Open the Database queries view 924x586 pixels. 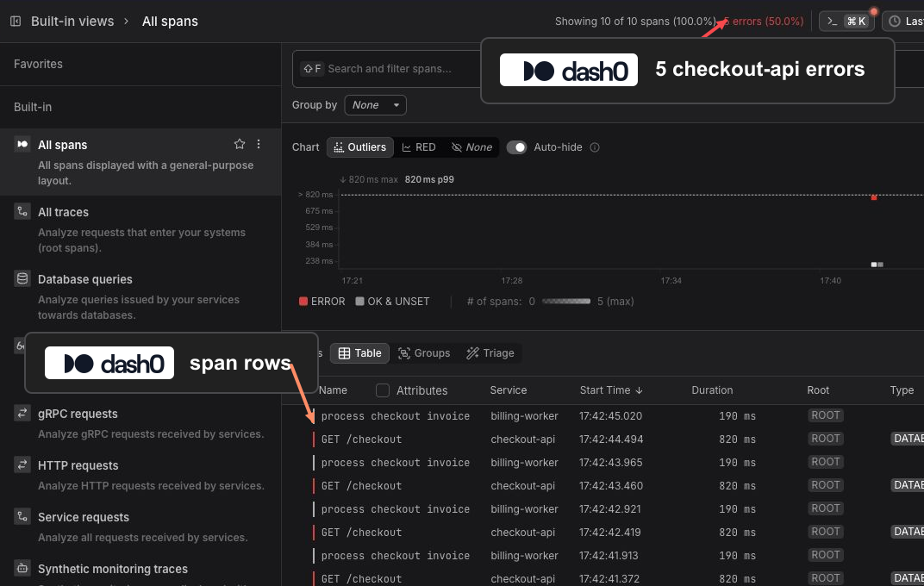[84, 279]
